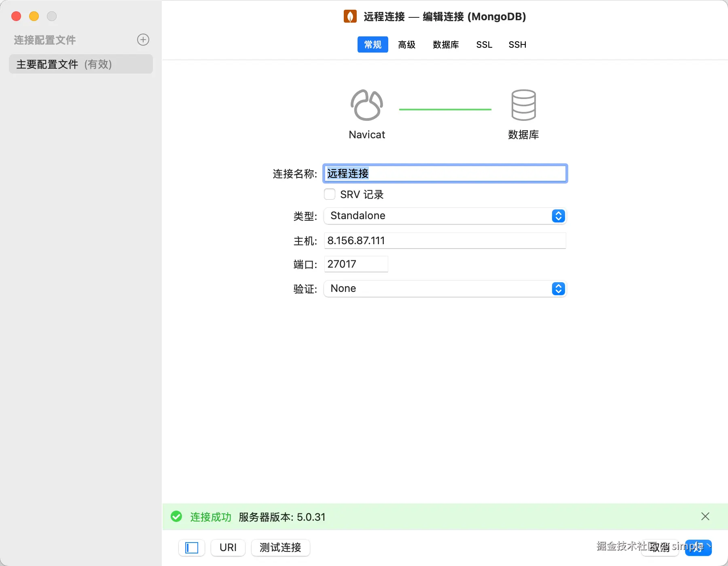Open the 验证 None dropdown
The width and height of the screenshot is (728, 566).
pyautogui.click(x=445, y=289)
